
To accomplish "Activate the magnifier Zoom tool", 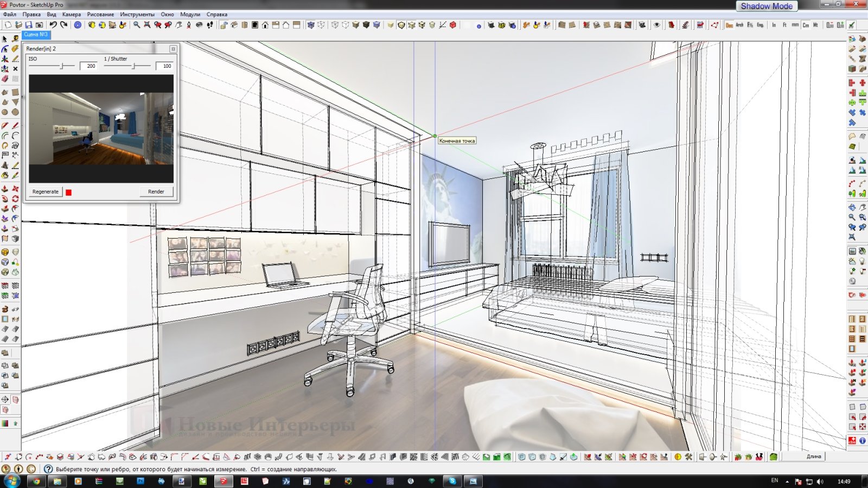I will [x=137, y=25].
